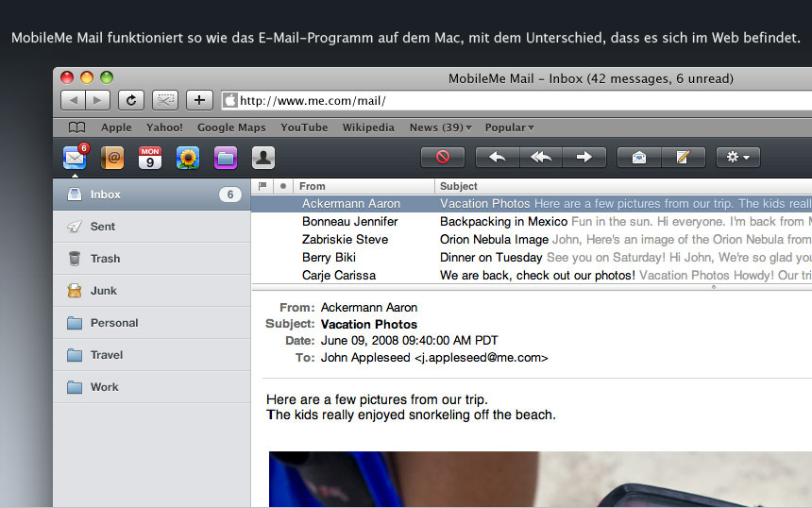
Task: Reload the page with the refresh button
Action: (x=131, y=100)
